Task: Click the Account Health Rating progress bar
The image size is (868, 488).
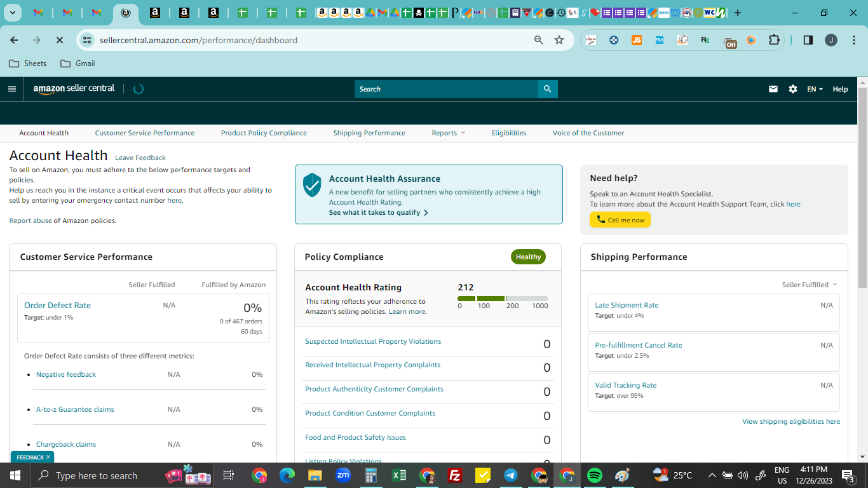Action: [x=503, y=299]
